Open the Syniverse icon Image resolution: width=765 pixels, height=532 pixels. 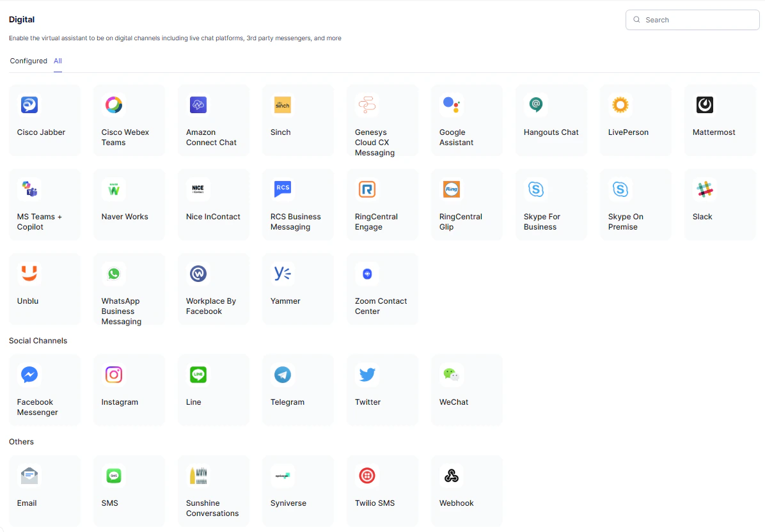(x=283, y=476)
